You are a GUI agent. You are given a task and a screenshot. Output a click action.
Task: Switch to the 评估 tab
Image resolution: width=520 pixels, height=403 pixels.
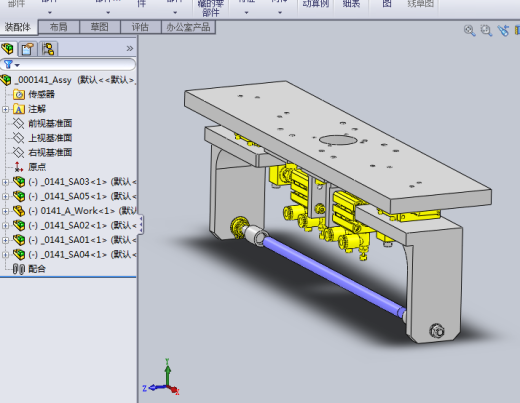coord(140,27)
